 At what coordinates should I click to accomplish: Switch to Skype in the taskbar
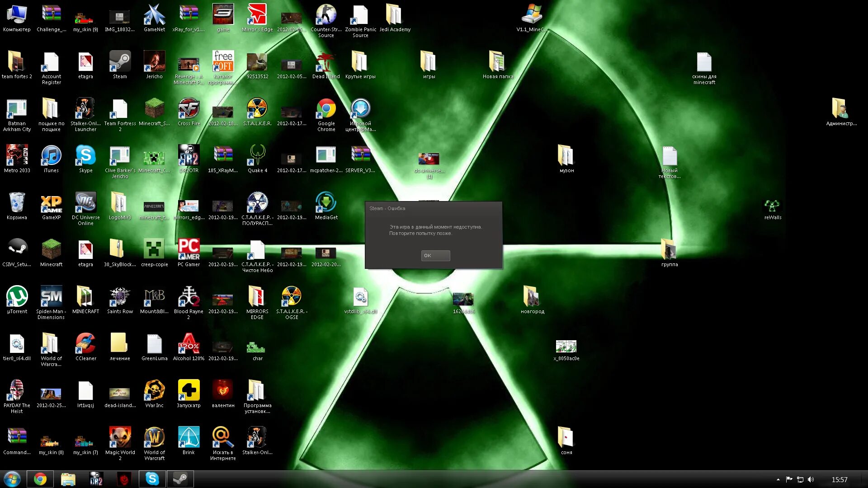tap(152, 479)
